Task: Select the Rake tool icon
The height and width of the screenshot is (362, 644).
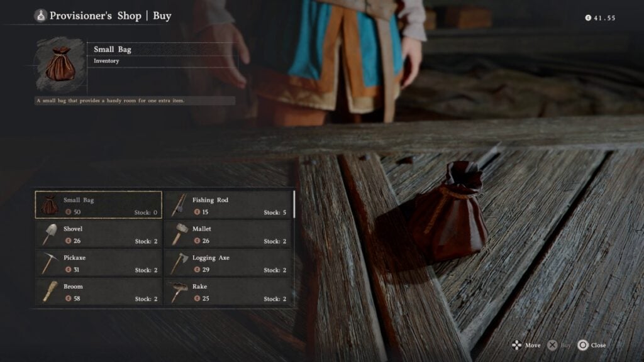Action: (x=179, y=292)
